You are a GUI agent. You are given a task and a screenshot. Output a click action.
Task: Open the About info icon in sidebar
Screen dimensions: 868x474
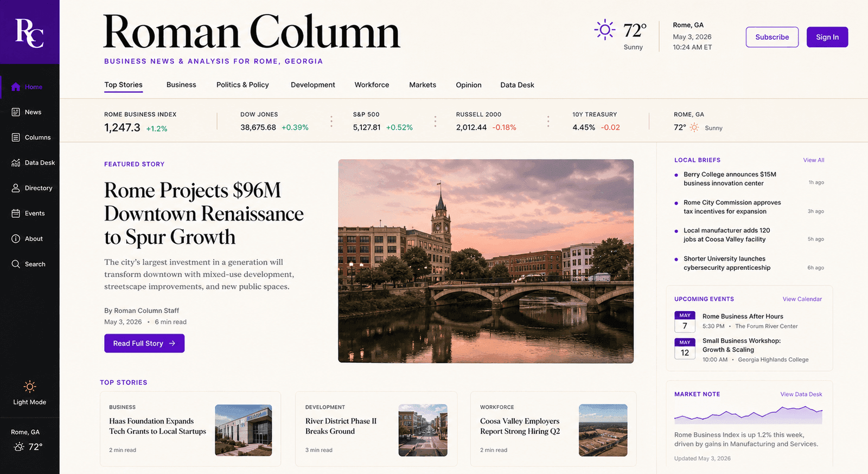pyautogui.click(x=16, y=239)
